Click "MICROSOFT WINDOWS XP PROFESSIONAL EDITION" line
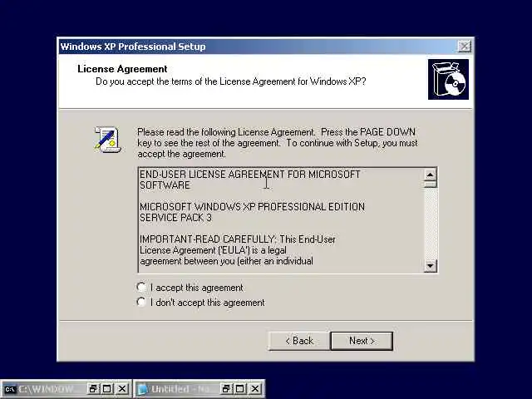 pyautogui.click(x=252, y=207)
